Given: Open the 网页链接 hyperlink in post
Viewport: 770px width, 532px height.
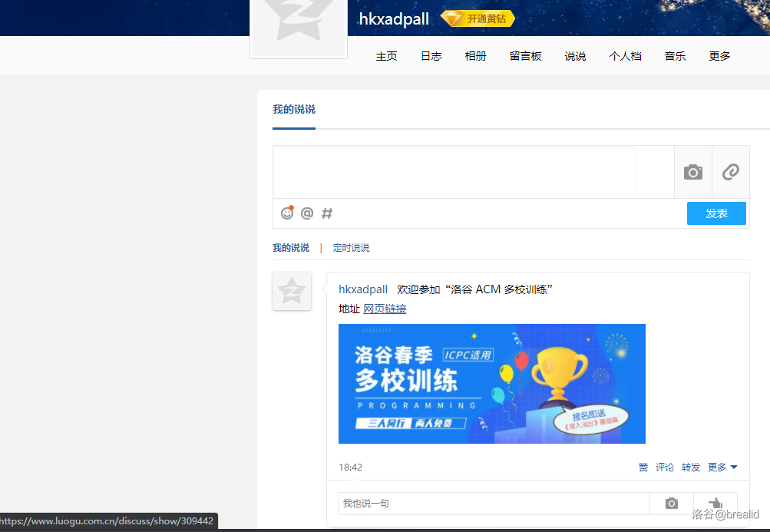Looking at the screenshot, I should pyautogui.click(x=385, y=309).
